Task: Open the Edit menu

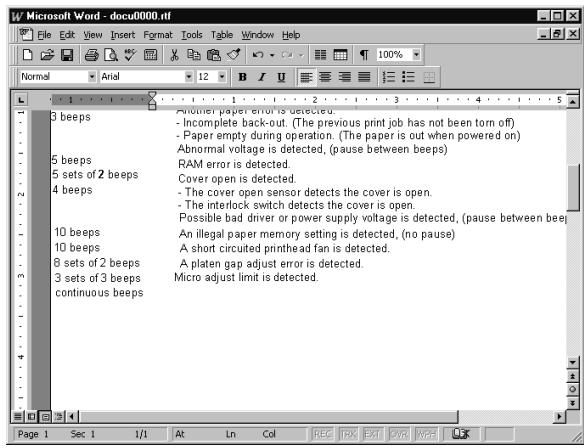Action: [67, 35]
